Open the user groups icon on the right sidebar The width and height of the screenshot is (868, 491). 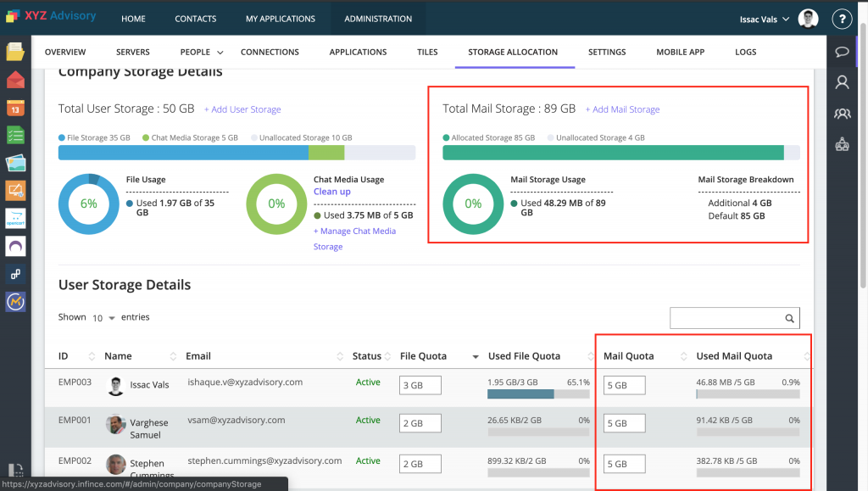(x=842, y=113)
